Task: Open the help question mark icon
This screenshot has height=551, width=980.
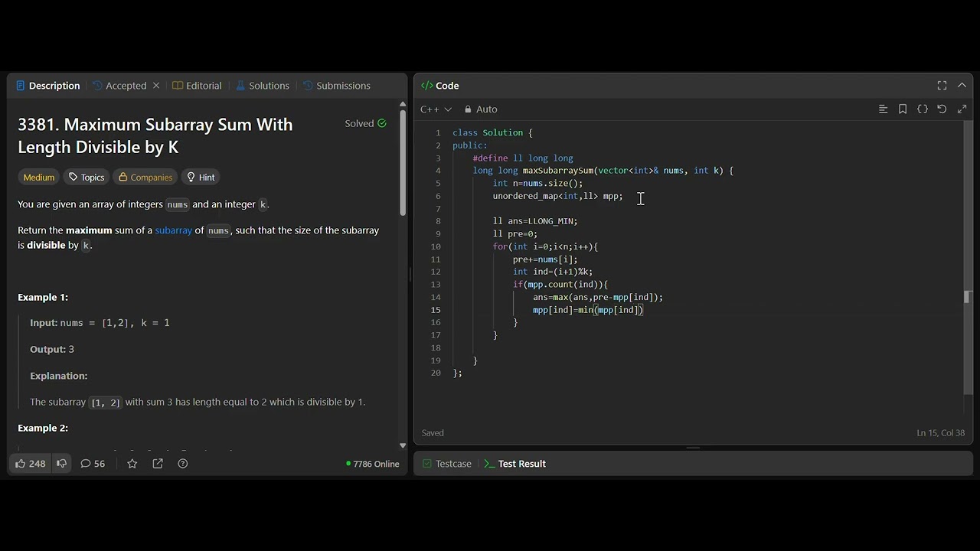Action: click(183, 464)
